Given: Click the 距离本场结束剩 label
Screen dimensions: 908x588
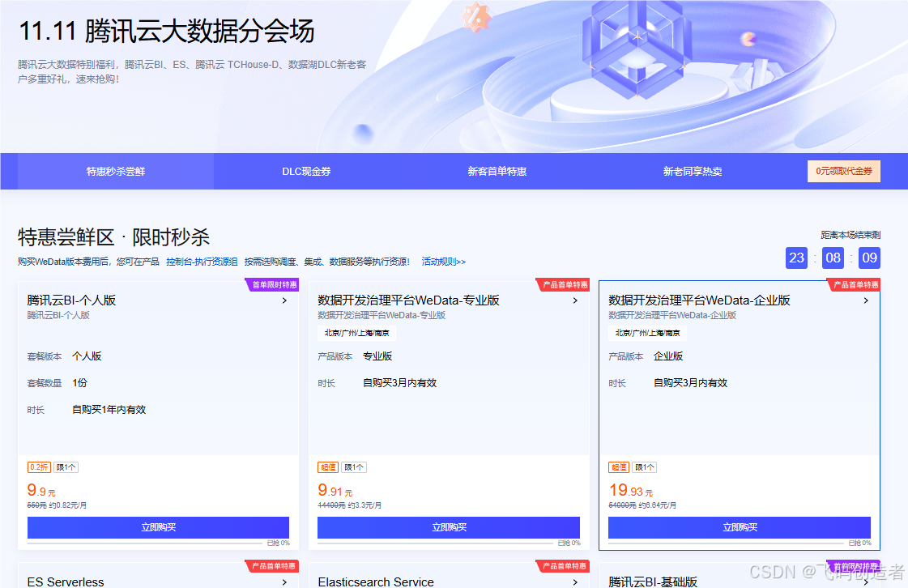Looking at the screenshot, I should point(850,235).
